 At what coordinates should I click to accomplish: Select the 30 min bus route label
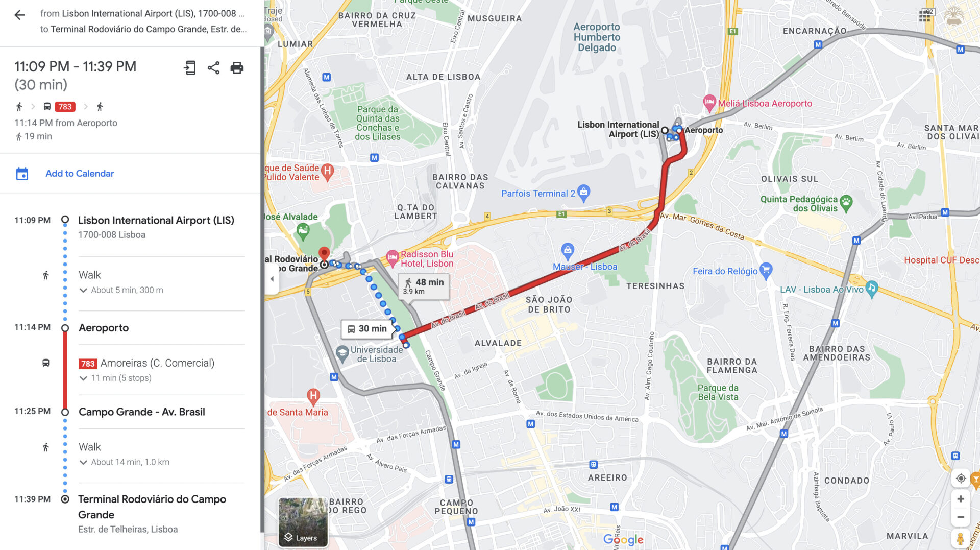(x=367, y=329)
